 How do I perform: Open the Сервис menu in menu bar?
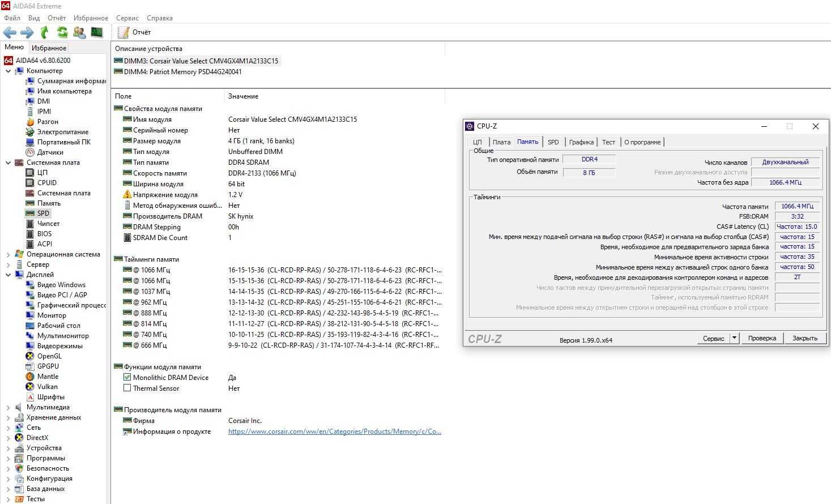[x=127, y=18]
